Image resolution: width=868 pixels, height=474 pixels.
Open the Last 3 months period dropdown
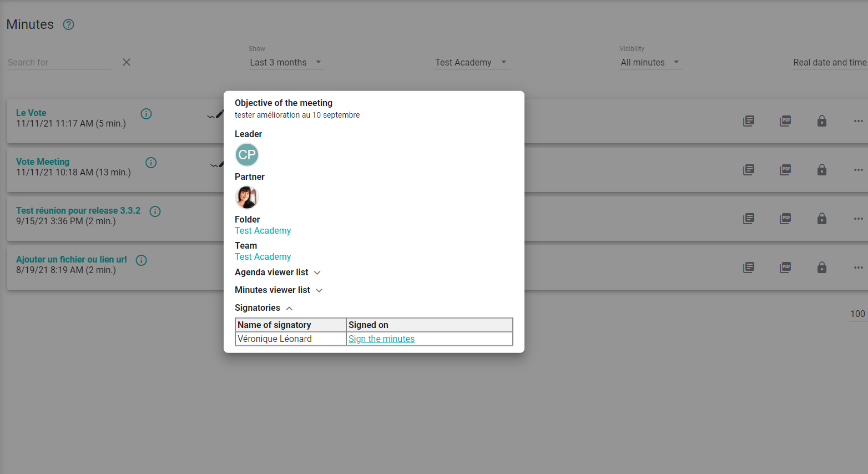click(x=286, y=62)
